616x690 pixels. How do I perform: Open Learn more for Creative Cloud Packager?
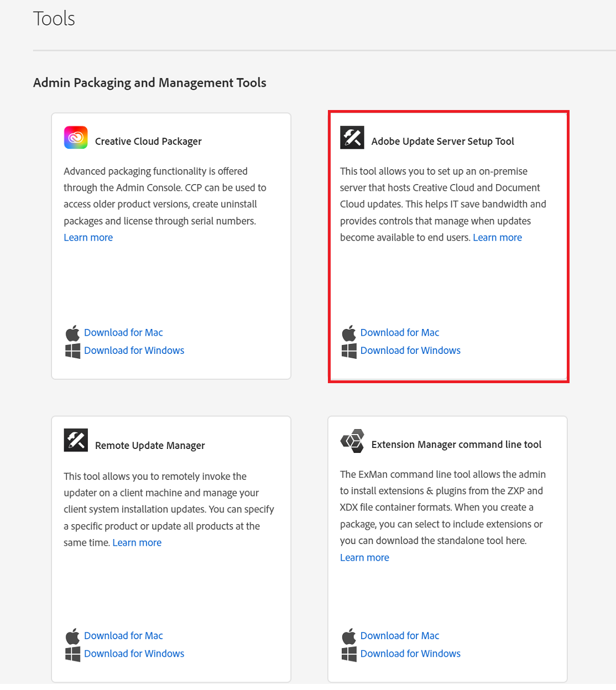point(88,237)
